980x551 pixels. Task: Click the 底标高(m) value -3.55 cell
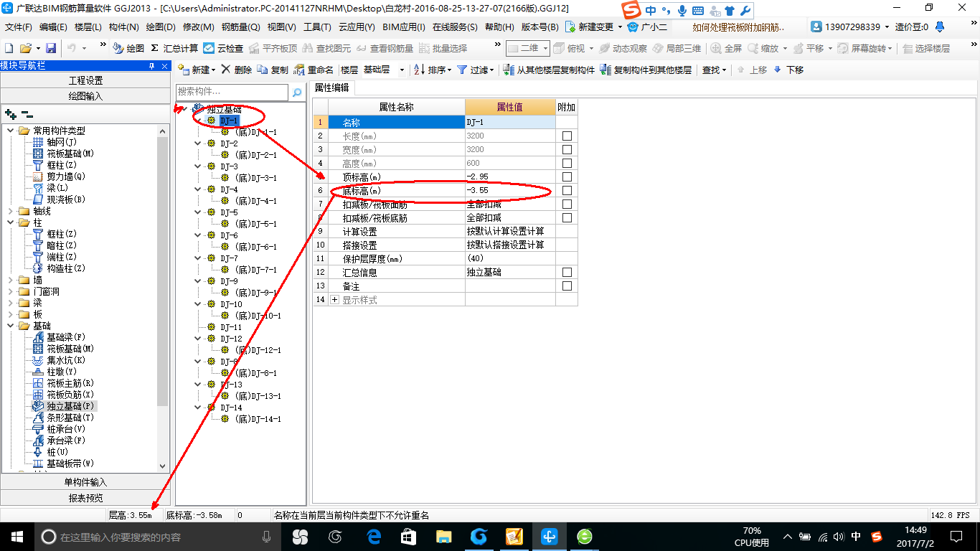[x=510, y=190]
